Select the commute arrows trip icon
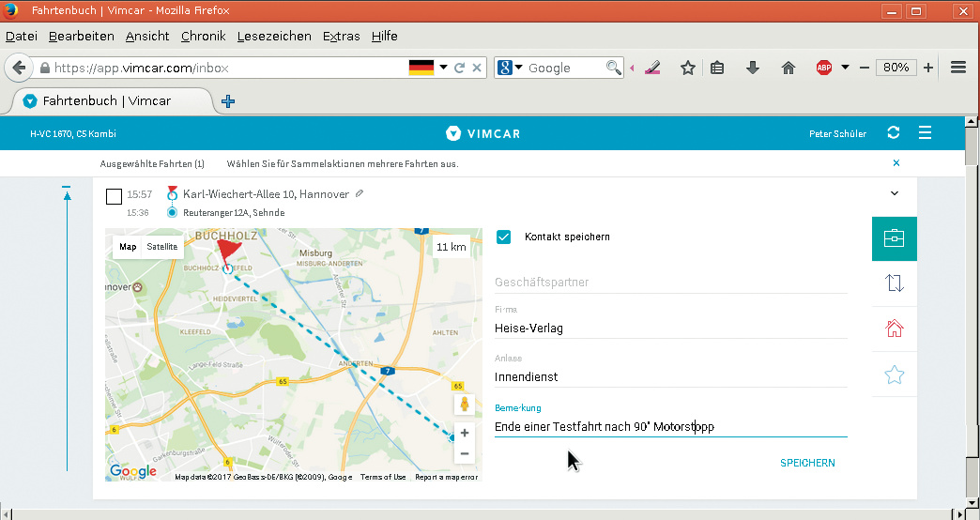 point(894,283)
